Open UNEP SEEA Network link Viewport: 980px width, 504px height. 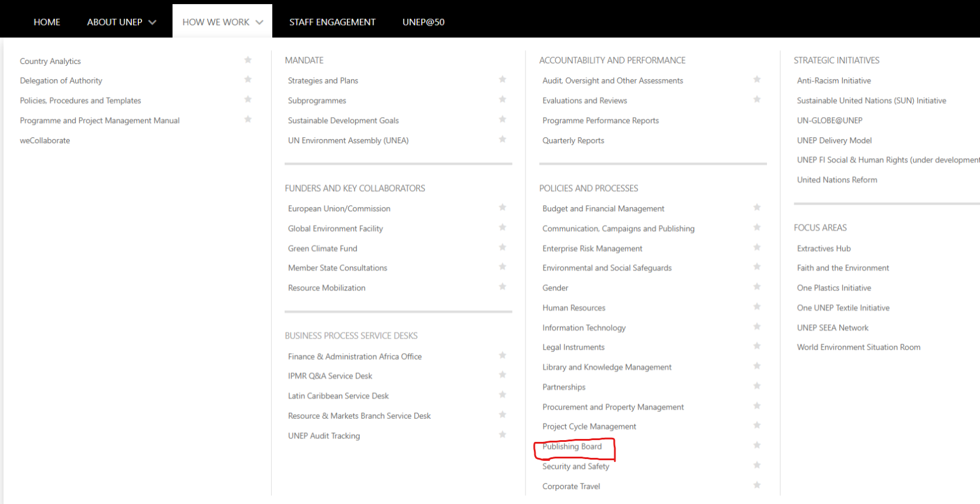(832, 328)
